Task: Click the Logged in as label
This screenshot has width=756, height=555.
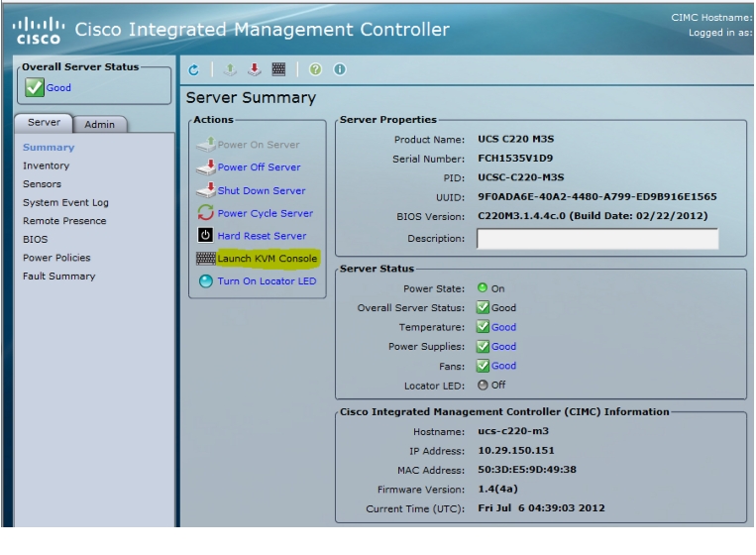Action: (x=720, y=33)
